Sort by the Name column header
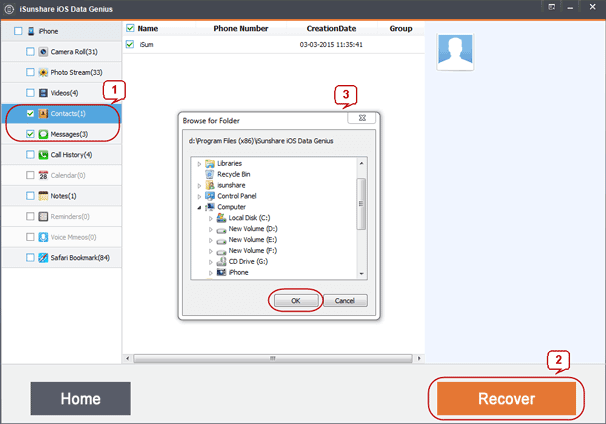Viewport: 606px width, 424px height. click(148, 29)
